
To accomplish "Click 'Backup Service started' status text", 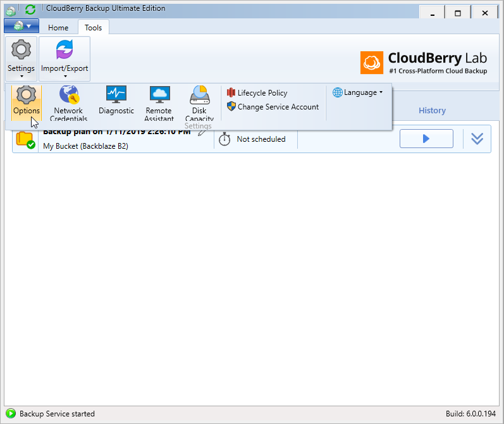I will (57, 414).
